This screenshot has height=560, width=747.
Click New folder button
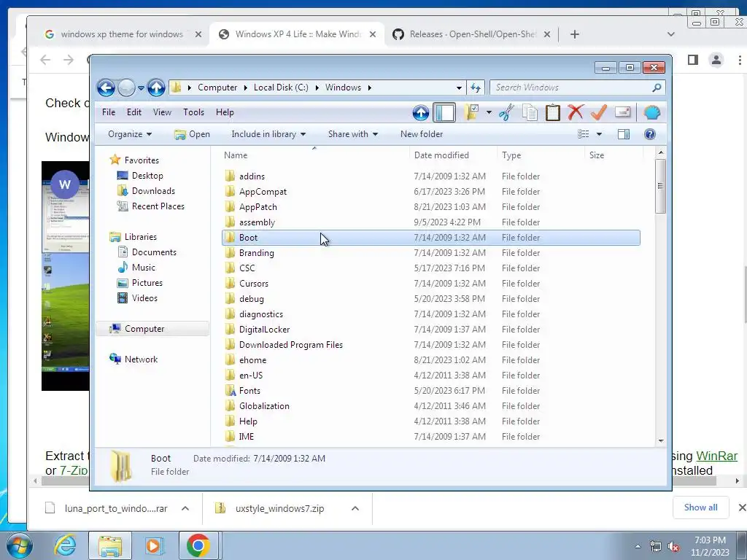click(422, 134)
